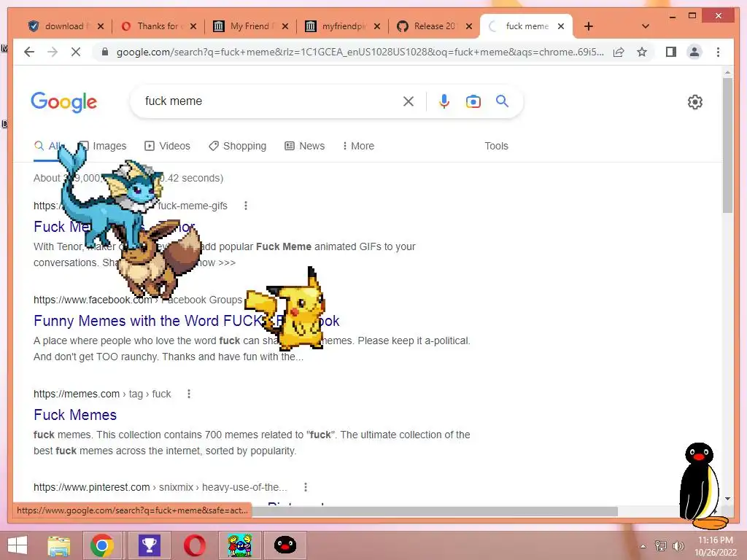
Task: Open the three-dot menu for memes.com result
Action: 189,394
